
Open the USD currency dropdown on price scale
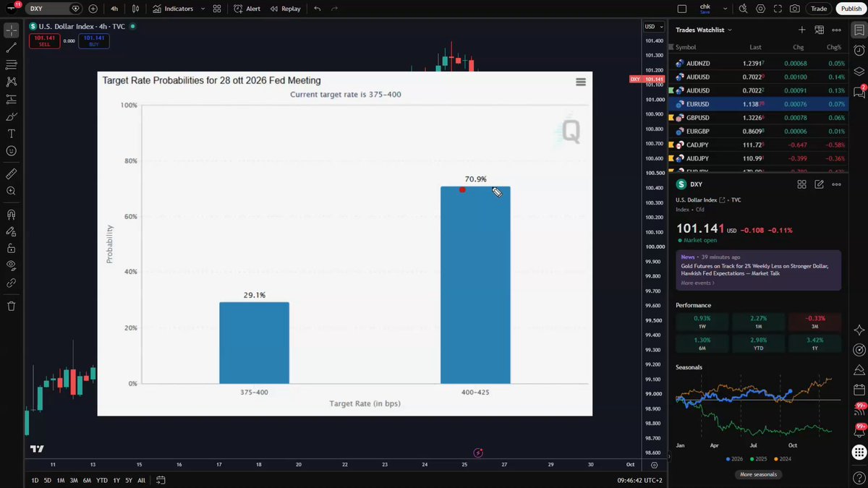pos(653,27)
